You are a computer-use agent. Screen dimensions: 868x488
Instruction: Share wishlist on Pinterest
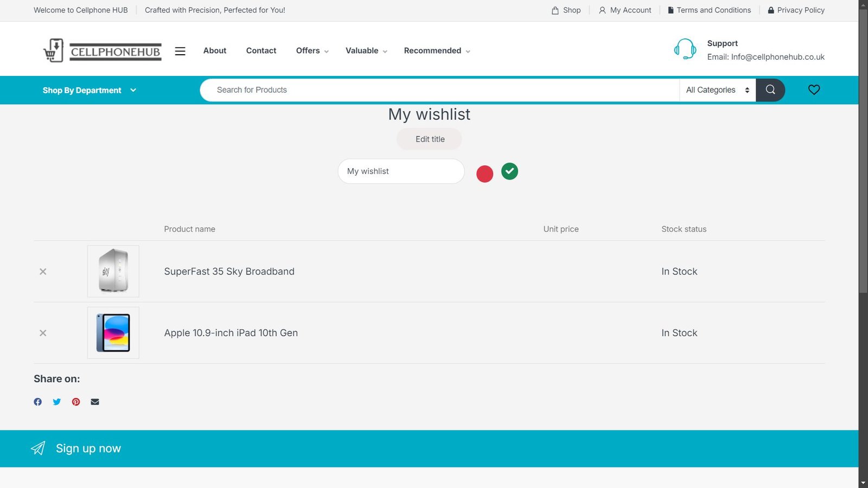pos(76,402)
